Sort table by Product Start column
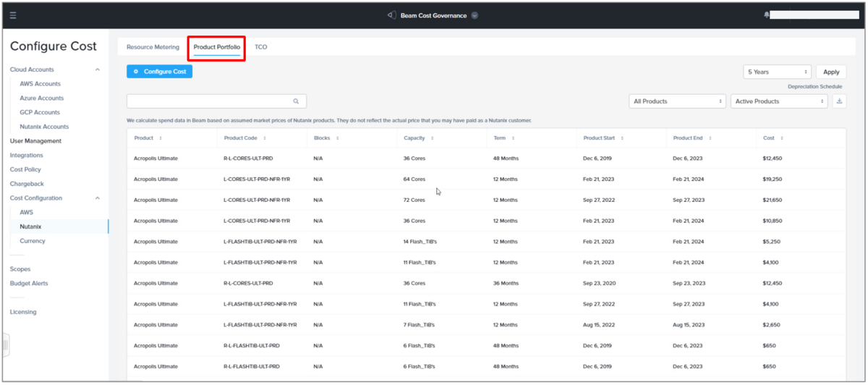This screenshot has width=868, height=385. [622, 138]
